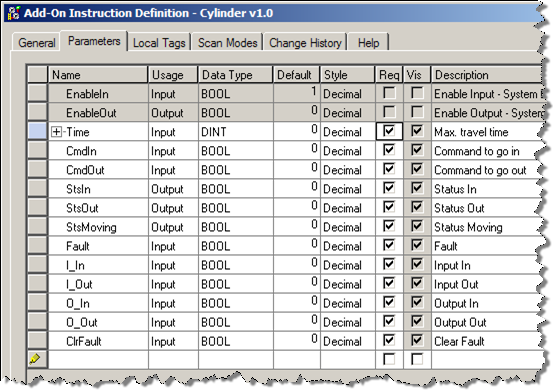Uncheck Vis for CmdOut
Screen dimensions: 553x390
(417, 169)
